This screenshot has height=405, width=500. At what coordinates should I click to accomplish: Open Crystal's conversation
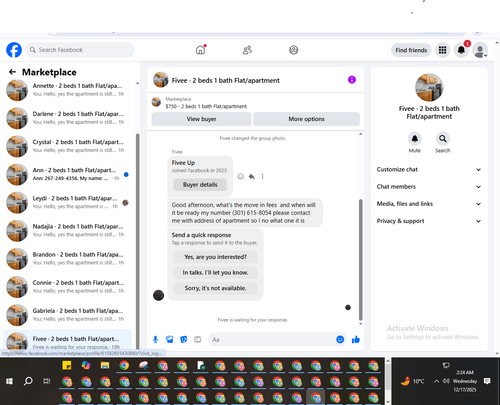point(67,146)
